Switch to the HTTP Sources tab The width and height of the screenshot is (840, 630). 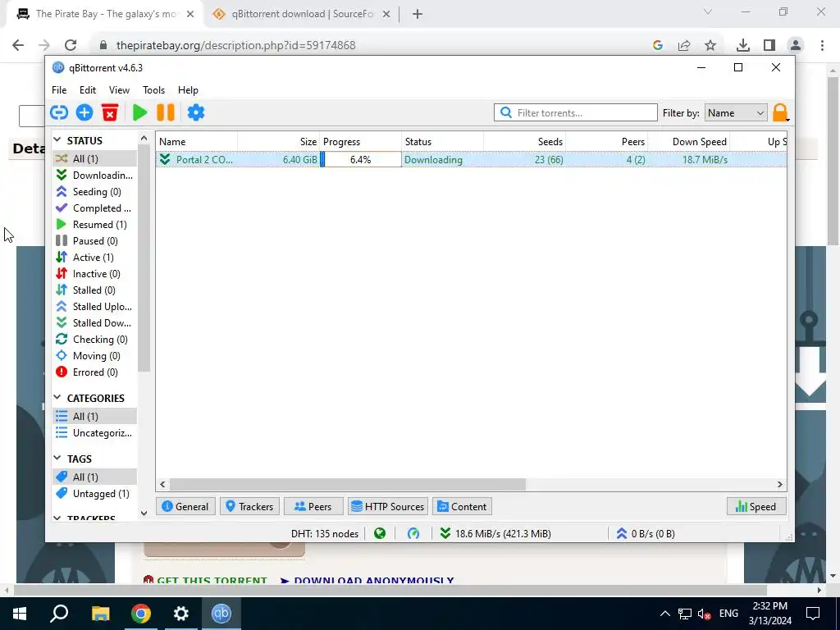click(x=388, y=506)
